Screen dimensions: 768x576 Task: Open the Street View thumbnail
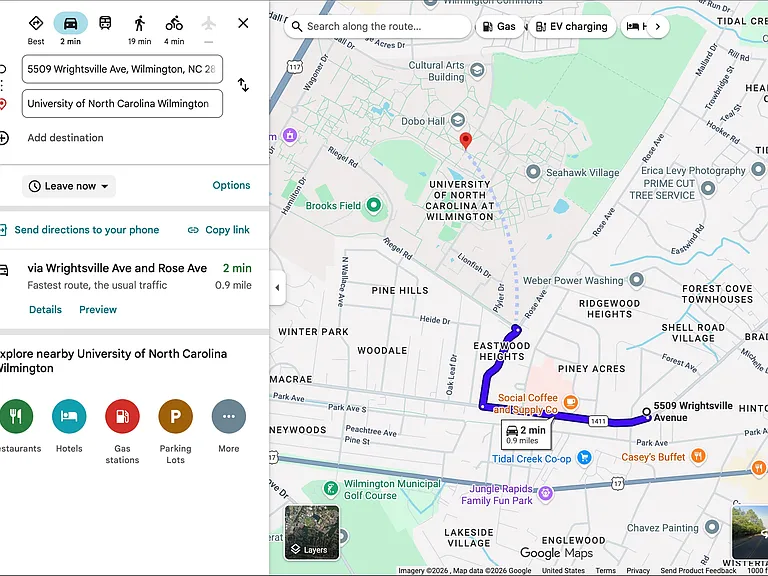tap(750, 532)
